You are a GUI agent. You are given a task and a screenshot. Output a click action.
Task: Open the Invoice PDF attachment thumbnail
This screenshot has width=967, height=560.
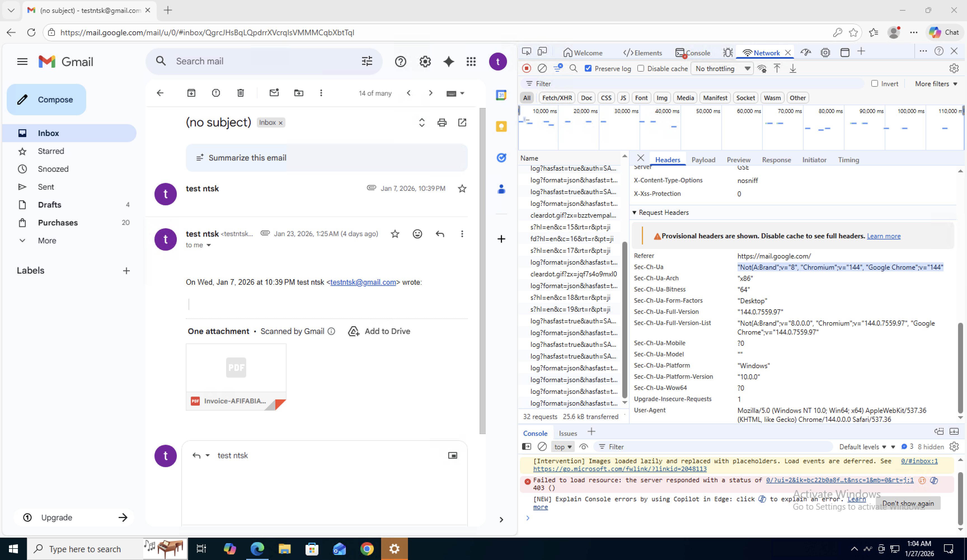(236, 368)
